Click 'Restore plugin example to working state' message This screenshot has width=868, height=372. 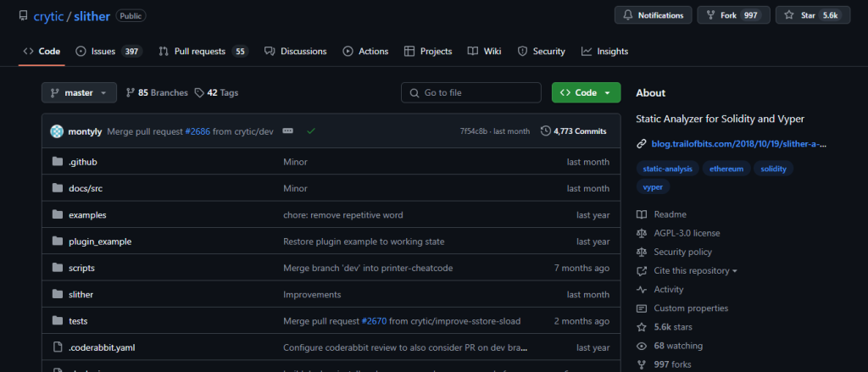tap(364, 242)
